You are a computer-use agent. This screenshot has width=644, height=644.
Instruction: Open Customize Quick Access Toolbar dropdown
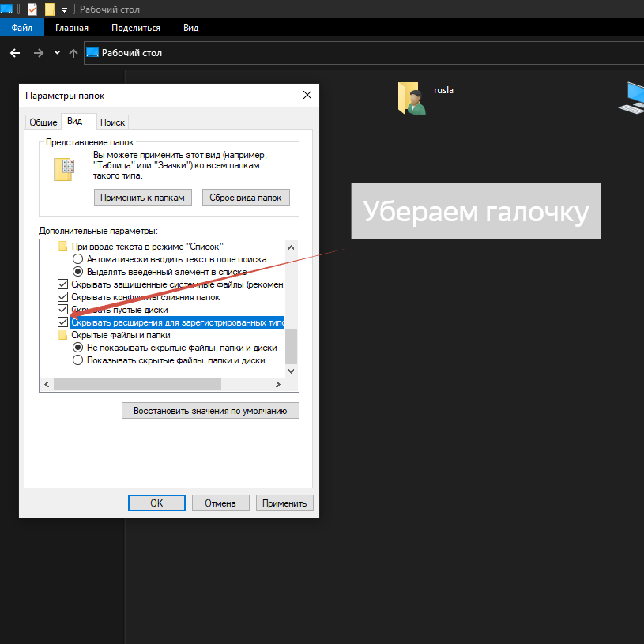click(64, 9)
